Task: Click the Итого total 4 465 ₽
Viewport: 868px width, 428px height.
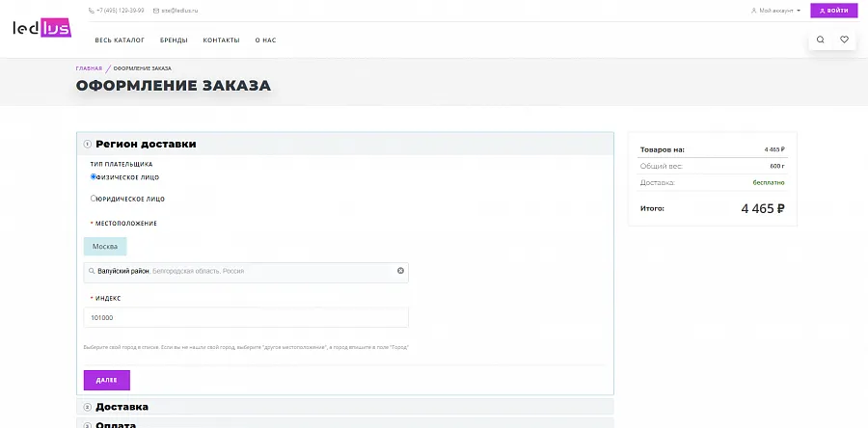Action: tap(762, 208)
